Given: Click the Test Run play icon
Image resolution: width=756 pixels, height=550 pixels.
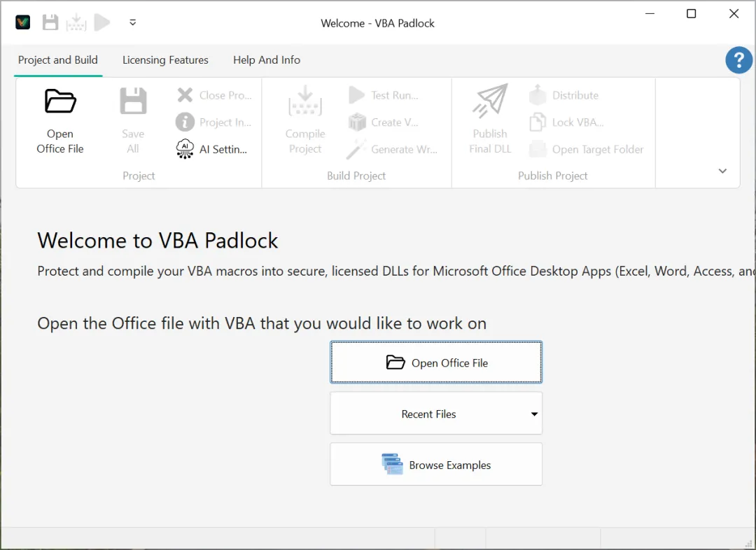Looking at the screenshot, I should [357, 95].
